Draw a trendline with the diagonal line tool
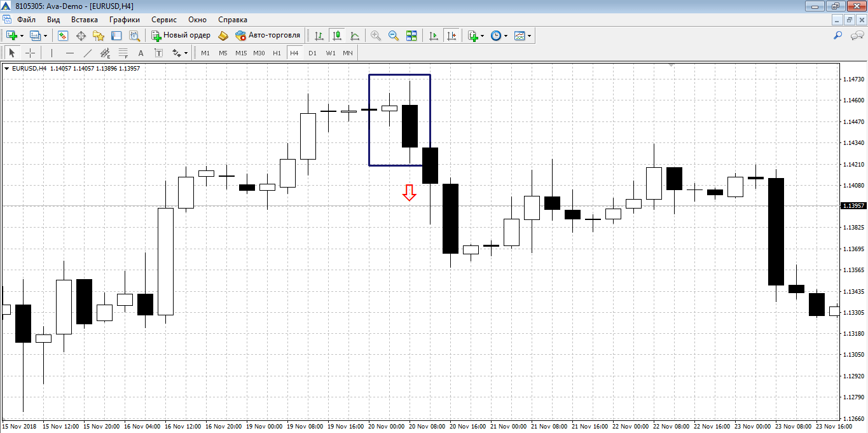 (88, 53)
